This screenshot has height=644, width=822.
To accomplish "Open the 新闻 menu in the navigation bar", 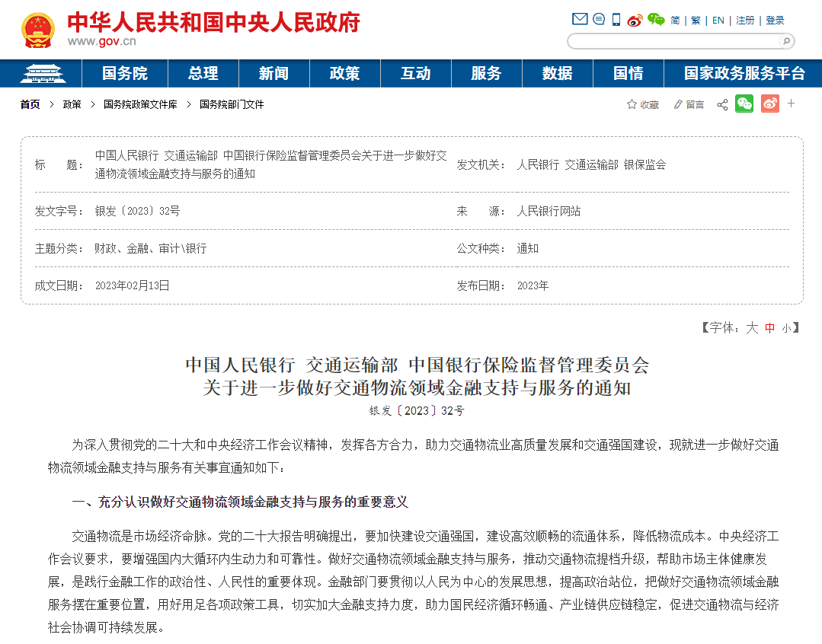I will (273, 73).
